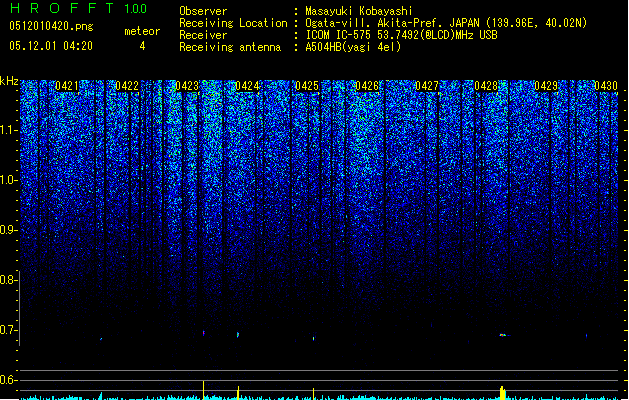This screenshot has width=629, height=400.
Task: Click the kHz axis unit label
Action: click(x=9, y=81)
